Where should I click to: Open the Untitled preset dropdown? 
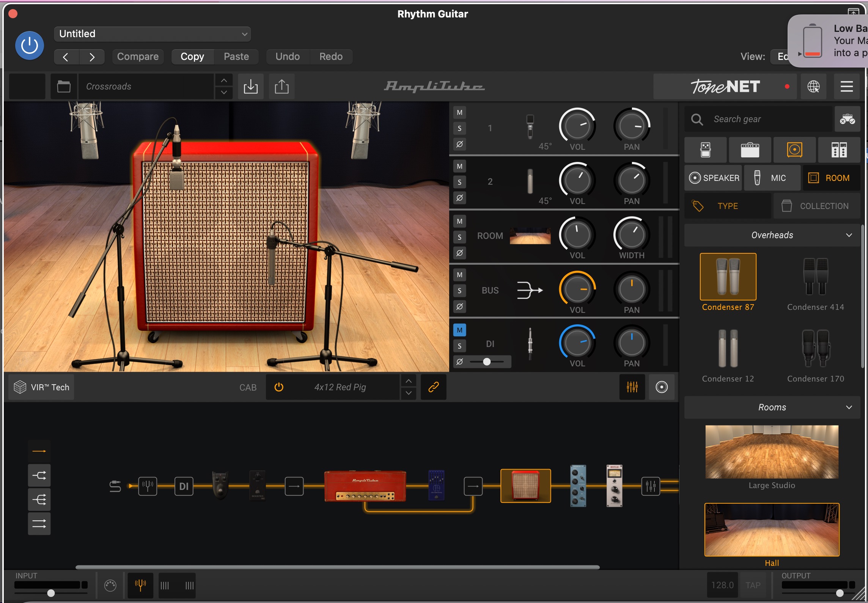[153, 34]
